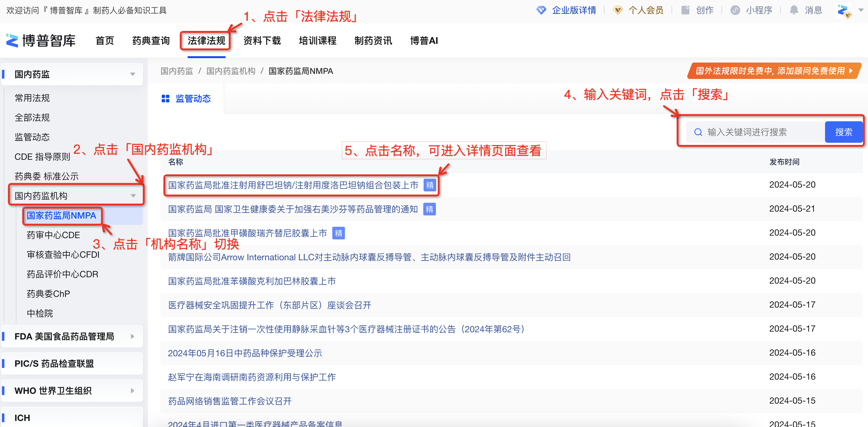Screen dimensions: 868x427
Task: Open 赵军宁在海南调研南药资源 article
Action: click(x=252, y=377)
